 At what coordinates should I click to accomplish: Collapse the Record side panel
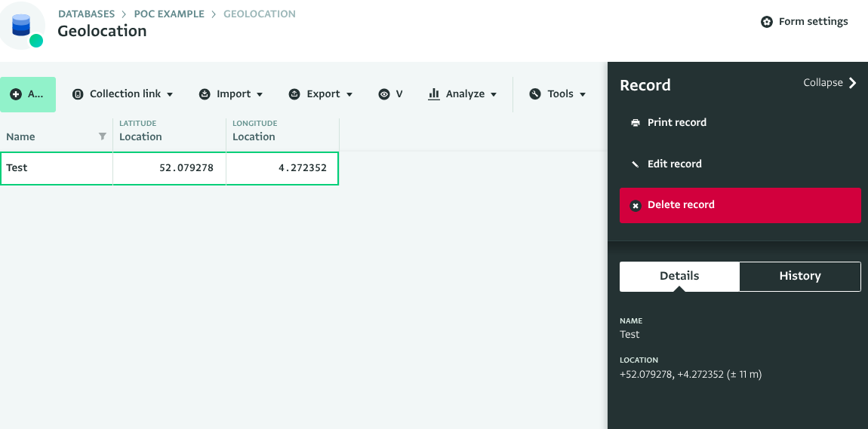(830, 83)
